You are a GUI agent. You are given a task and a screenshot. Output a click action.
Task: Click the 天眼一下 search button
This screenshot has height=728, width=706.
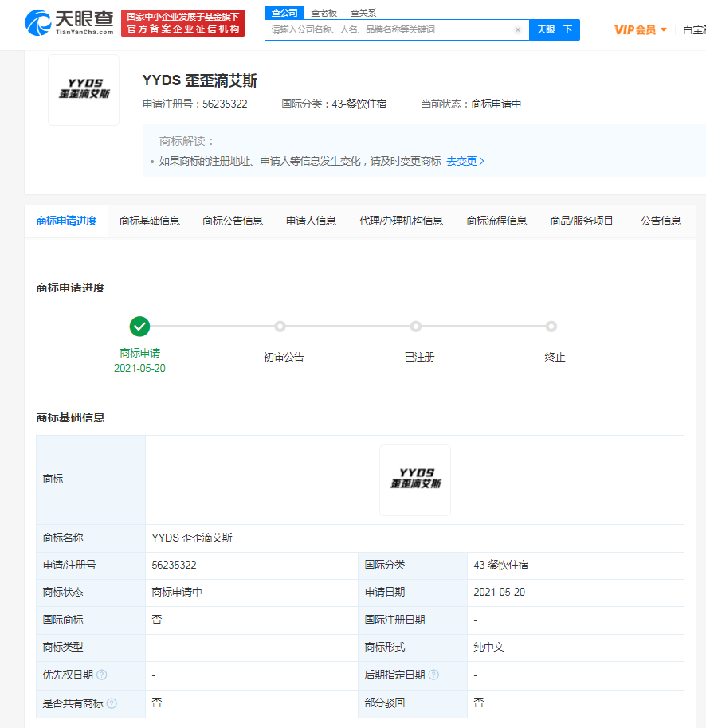pos(555,29)
